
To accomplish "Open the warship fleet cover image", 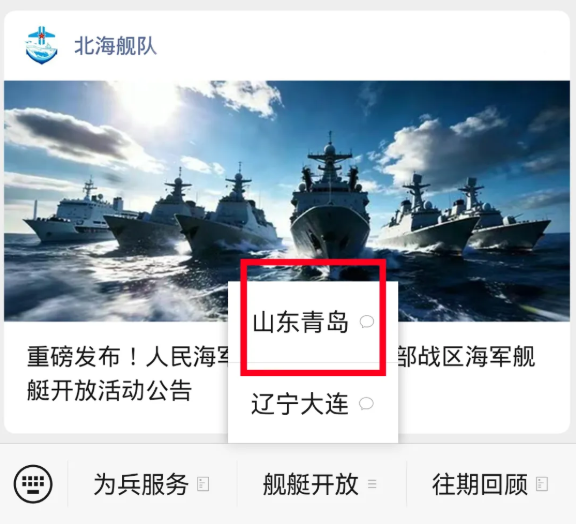I will coord(292,204).
